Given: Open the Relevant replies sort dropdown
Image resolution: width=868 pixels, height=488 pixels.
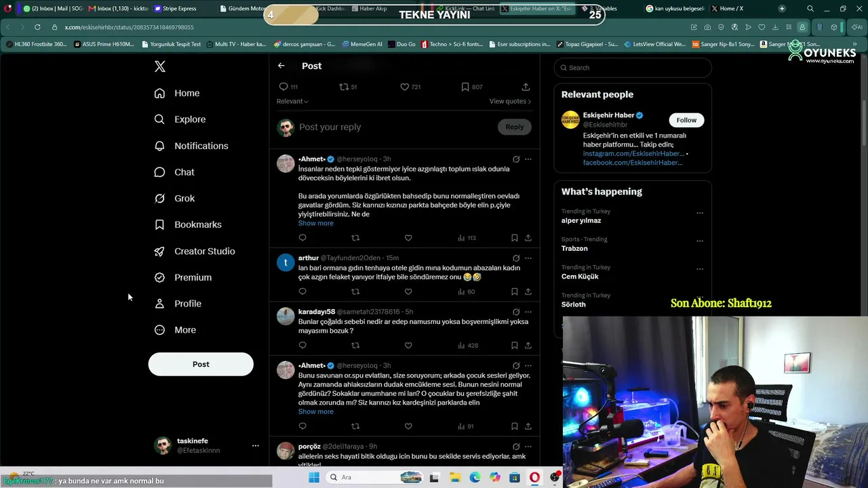Looking at the screenshot, I should (292, 101).
